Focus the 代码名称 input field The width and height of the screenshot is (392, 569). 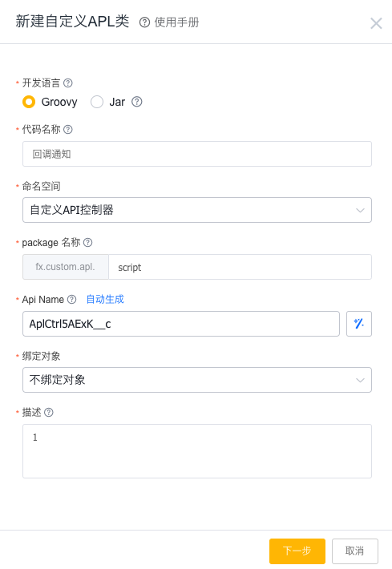(x=197, y=154)
